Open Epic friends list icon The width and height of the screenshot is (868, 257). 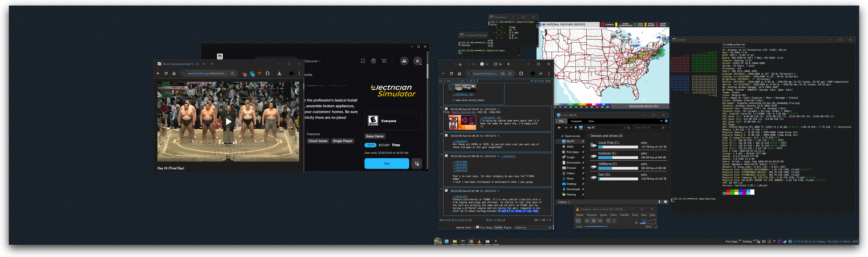(x=404, y=61)
